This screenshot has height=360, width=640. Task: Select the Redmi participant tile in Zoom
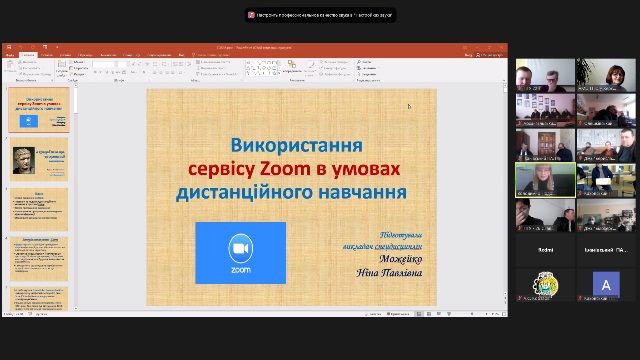545,250
